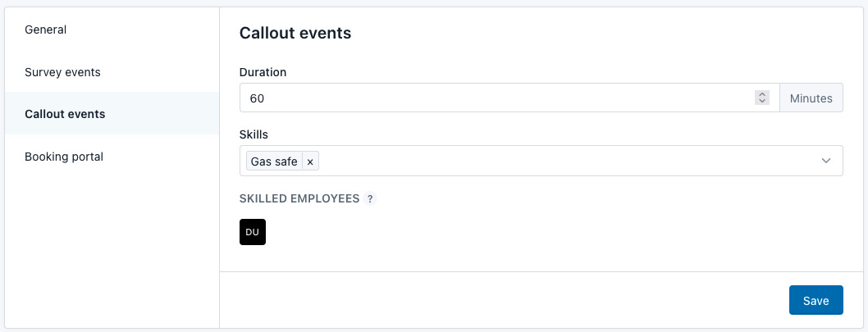Image resolution: width=868 pixels, height=332 pixels.
Task: Go to the General settings section
Action: click(x=45, y=30)
